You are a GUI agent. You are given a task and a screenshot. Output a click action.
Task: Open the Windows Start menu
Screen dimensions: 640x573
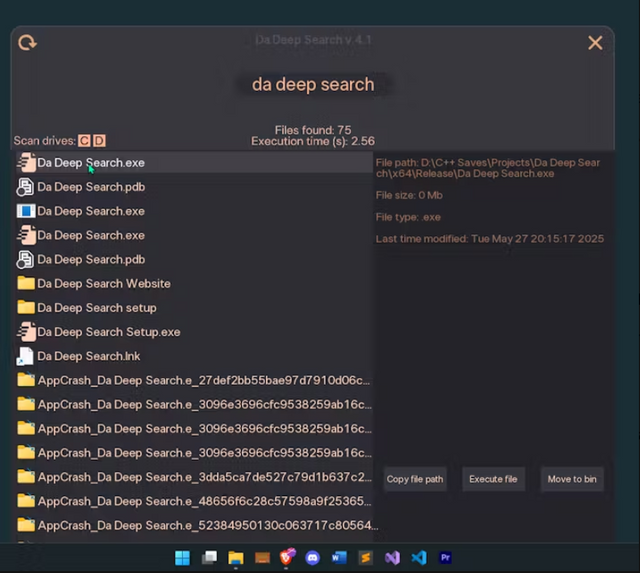182,558
